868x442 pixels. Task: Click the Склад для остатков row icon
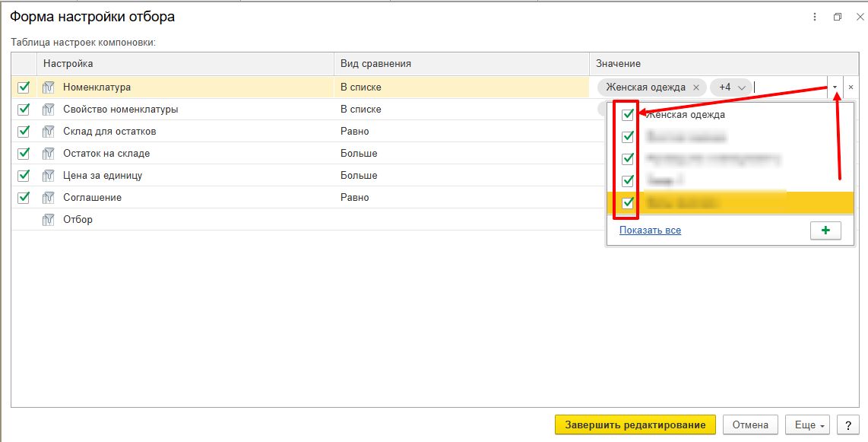(x=49, y=132)
